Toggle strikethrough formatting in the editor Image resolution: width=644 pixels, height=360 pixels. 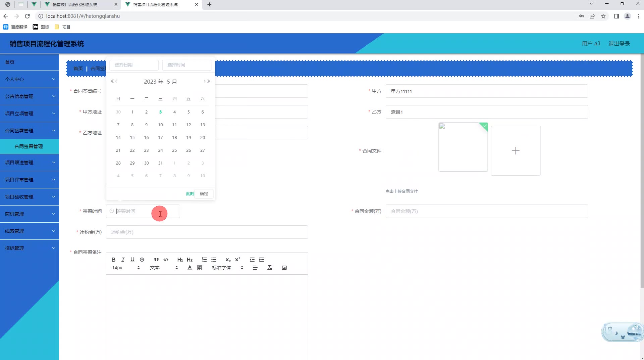coord(142,260)
